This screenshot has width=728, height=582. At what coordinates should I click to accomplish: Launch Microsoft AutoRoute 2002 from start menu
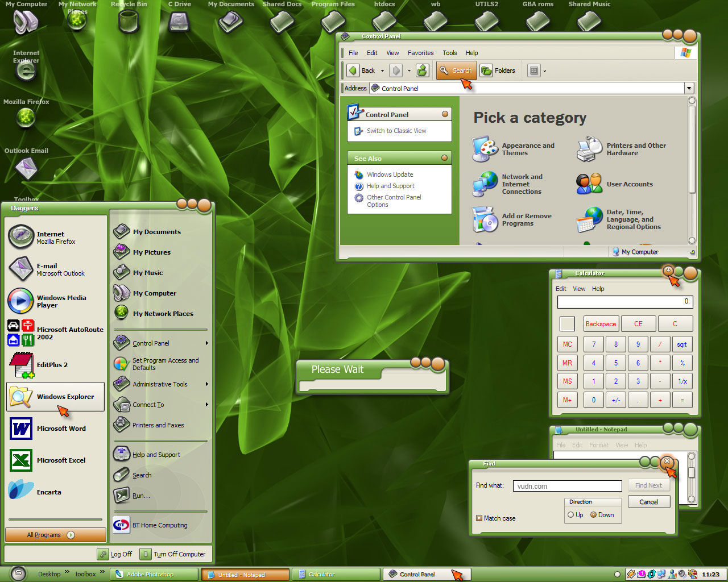(55, 333)
